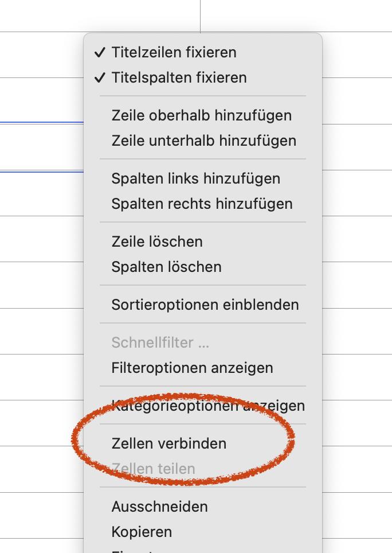Select Kopieren in the context menu
Image resolution: width=392 pixels, height=553 pixels.
(142, 532)
